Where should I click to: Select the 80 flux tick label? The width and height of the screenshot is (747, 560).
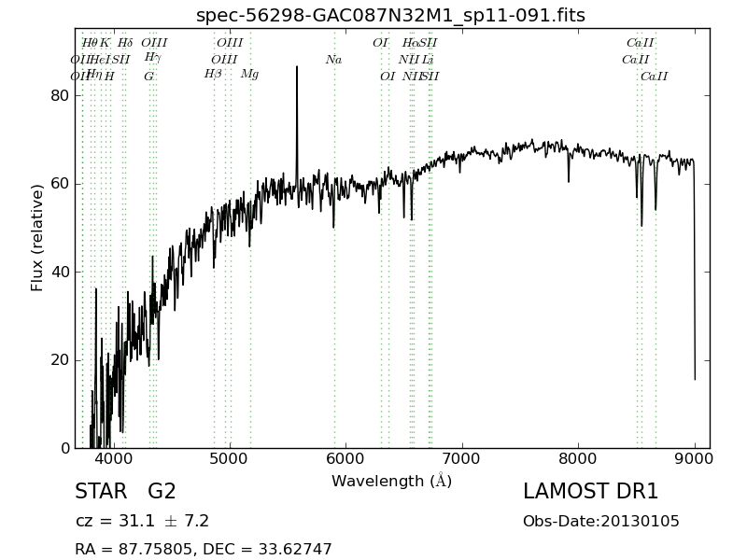click(60, 96)
